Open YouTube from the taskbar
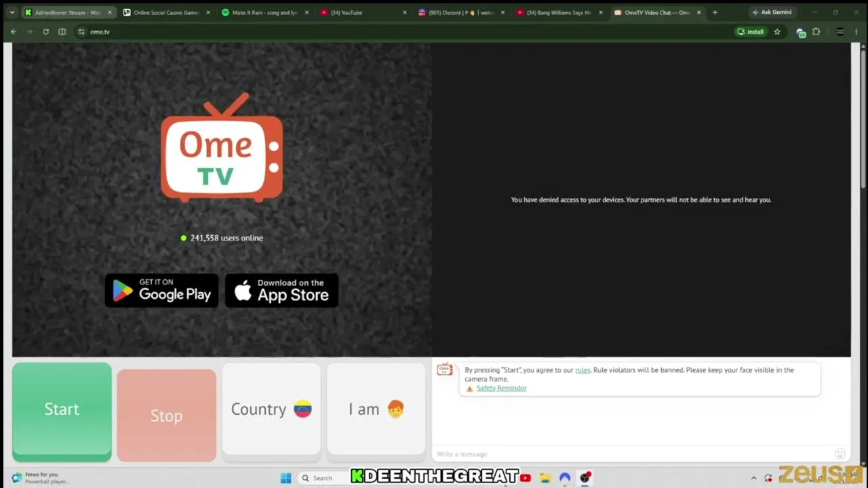The image size is (868, 488). point(526,478)
